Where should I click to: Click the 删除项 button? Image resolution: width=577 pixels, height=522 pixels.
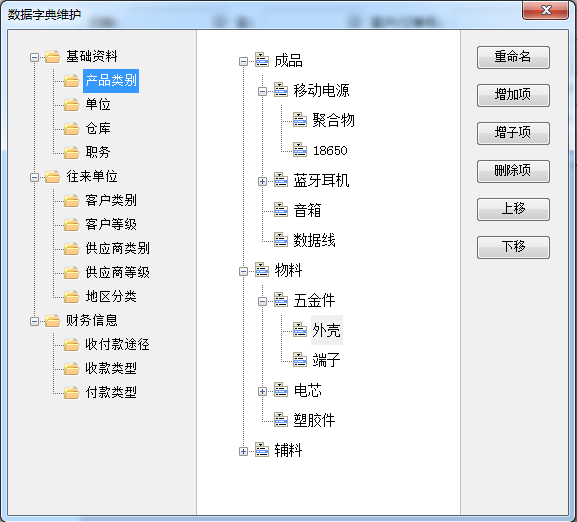tap(513, 171)
